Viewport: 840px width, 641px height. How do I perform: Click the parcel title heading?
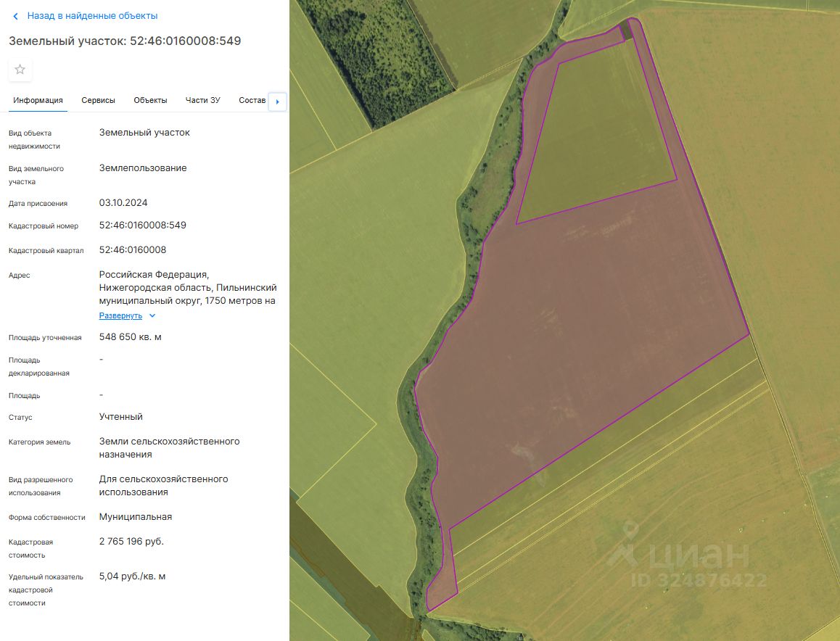pyautogui.click(x=125, y=41)
